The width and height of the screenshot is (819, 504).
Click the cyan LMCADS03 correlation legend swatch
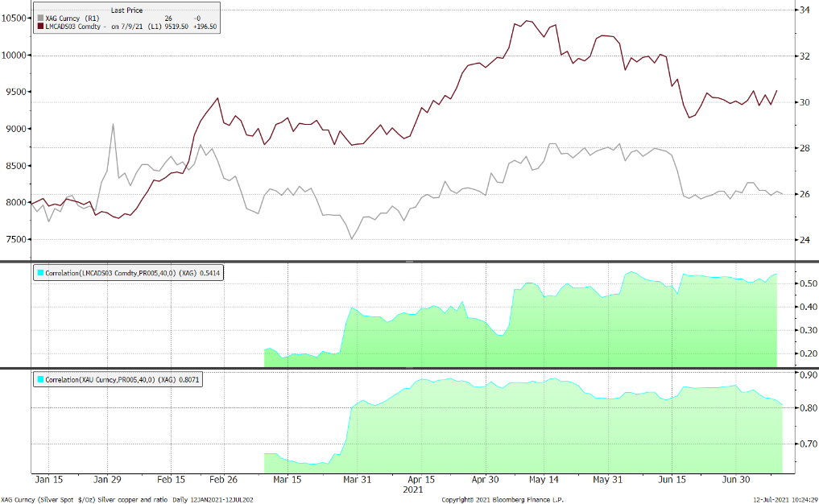coord(40,274)
